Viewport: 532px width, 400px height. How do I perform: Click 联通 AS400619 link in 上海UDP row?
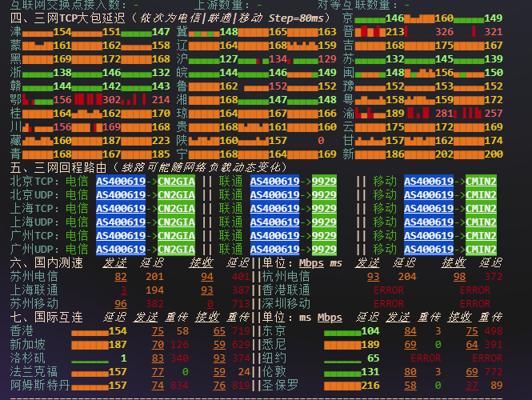pyautogui.click(x=274, y=222)
